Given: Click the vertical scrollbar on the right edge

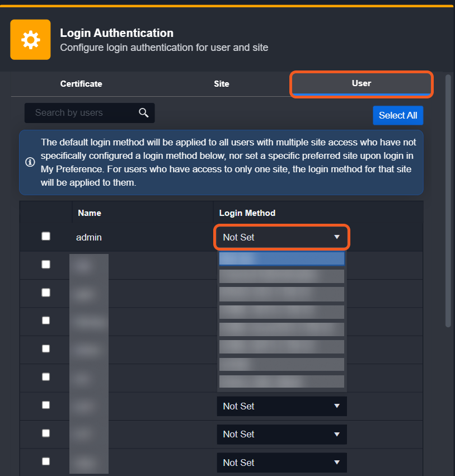Looking at the screenshot, I should (x=448, y=201).
